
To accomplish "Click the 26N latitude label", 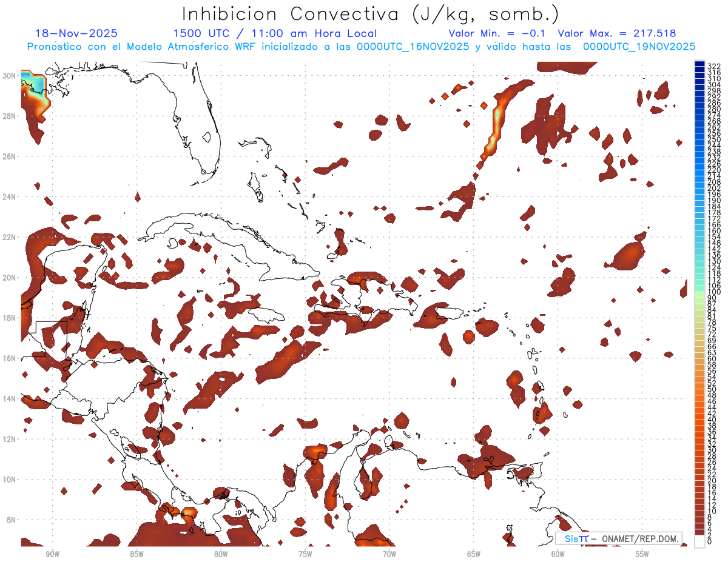I will (10, 156).
